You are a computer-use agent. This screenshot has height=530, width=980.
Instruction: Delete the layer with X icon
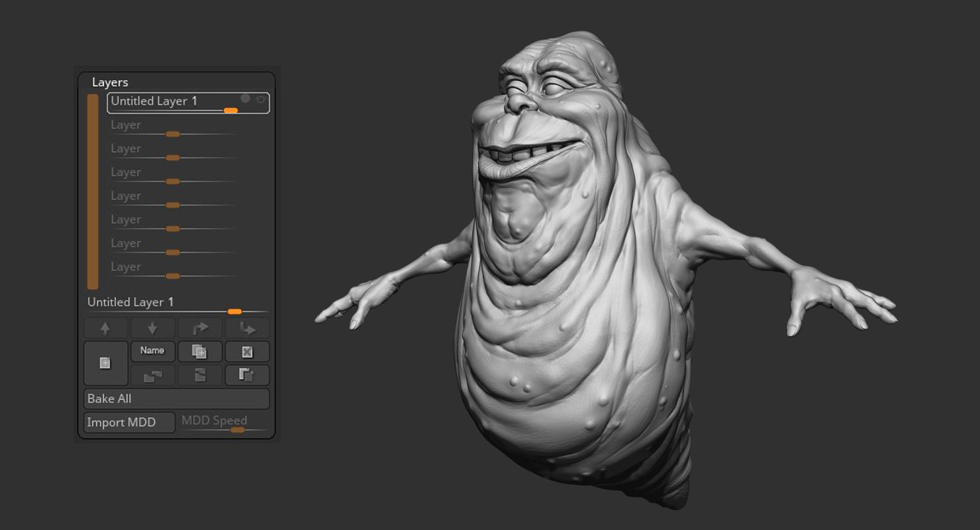[x=247, y=351]
